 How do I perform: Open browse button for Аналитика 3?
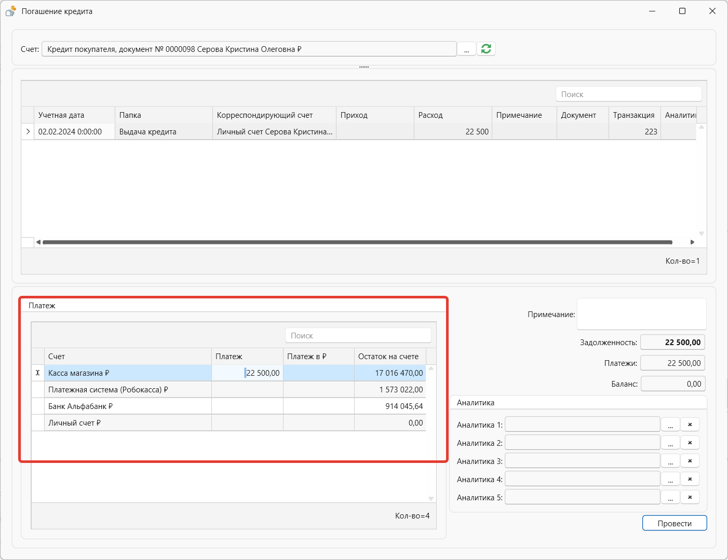tap(670, 461)
